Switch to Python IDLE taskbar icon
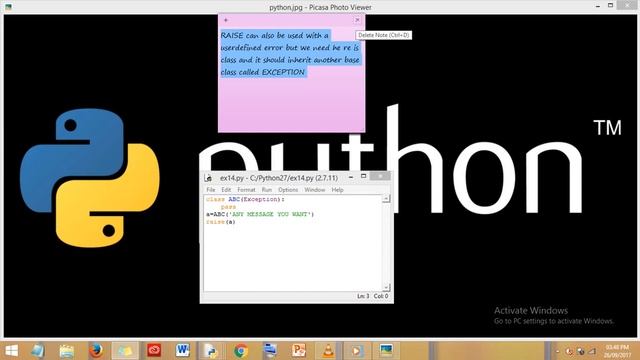The height and width of the screenshot is (360, 640). 211,351
